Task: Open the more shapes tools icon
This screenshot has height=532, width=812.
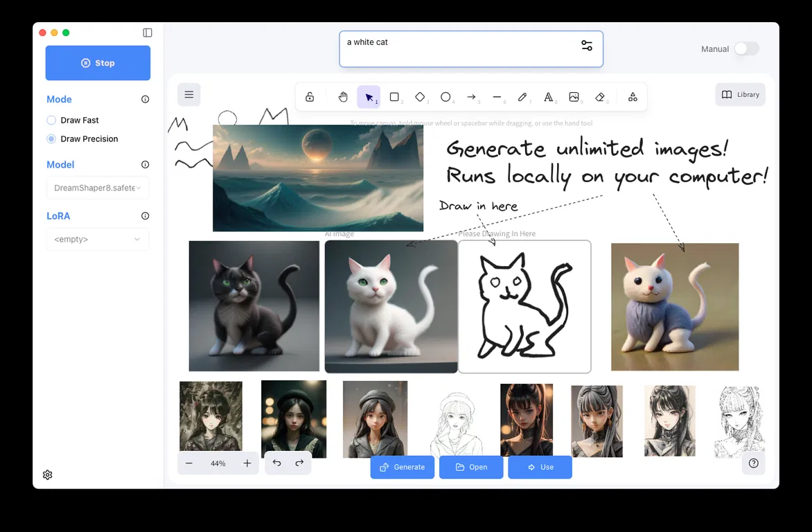Action: coord(633,97)
